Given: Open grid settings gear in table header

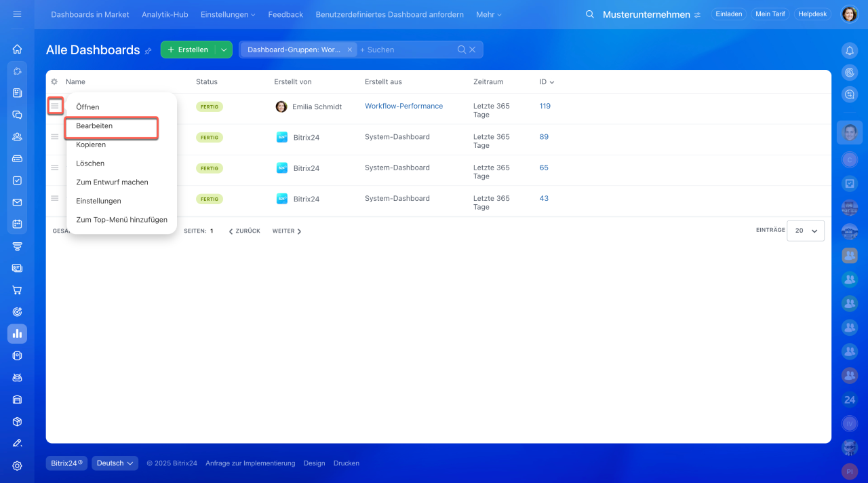Looking at the screenshot, I should [54, 82].
